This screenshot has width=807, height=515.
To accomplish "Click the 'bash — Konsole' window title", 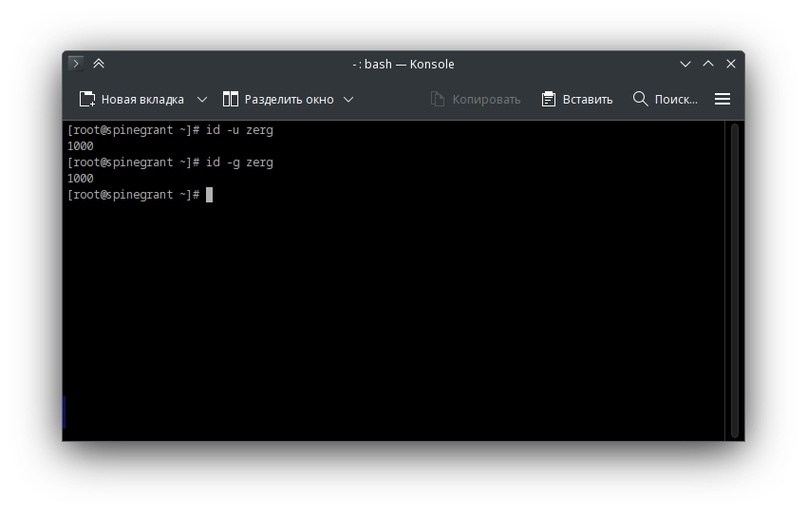I will point(404,64).
